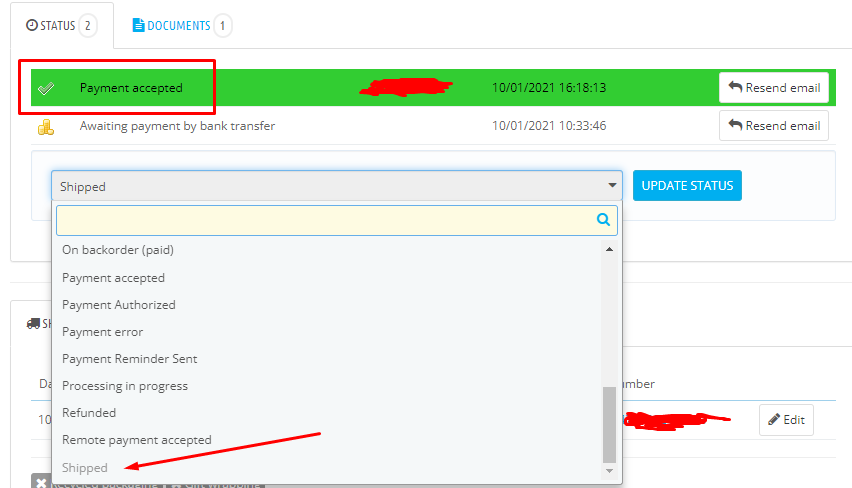Click 'Payment accepted' text in green row
This screenshot has height=488, width=852.
click(131, 88)
